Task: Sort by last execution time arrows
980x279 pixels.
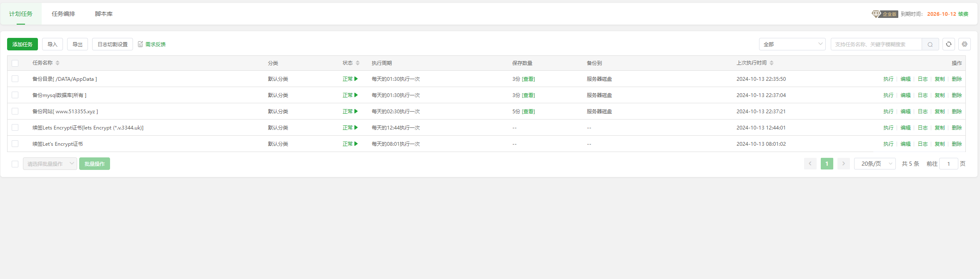Action: pyautogui.click(x=772, y=63)
